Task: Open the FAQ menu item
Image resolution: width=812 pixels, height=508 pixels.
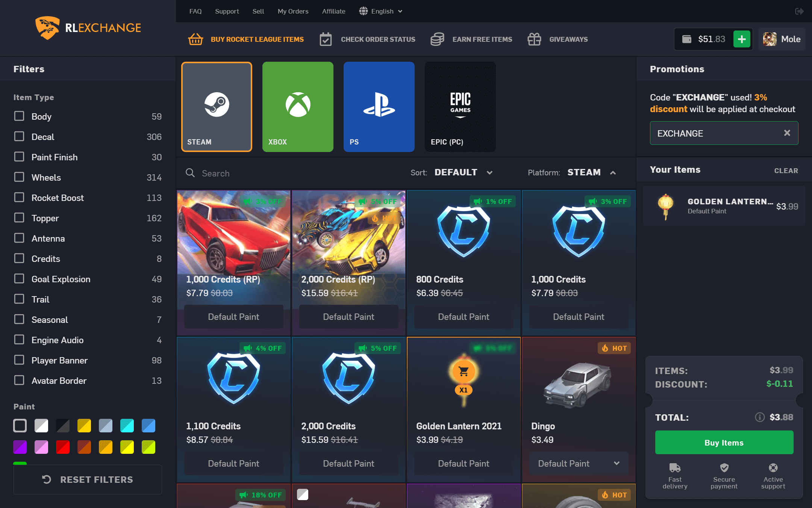Action: pyautogui.click(x=196, y=11)
